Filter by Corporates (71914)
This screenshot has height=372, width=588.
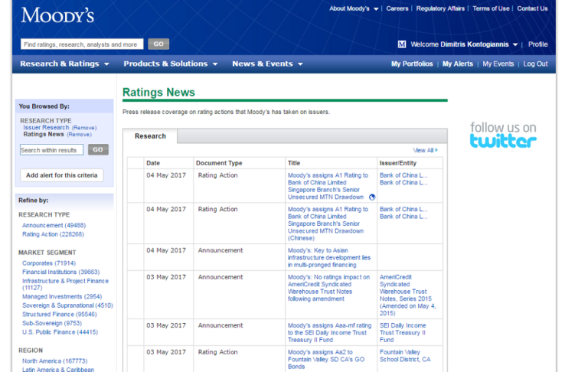click(49, 263)
